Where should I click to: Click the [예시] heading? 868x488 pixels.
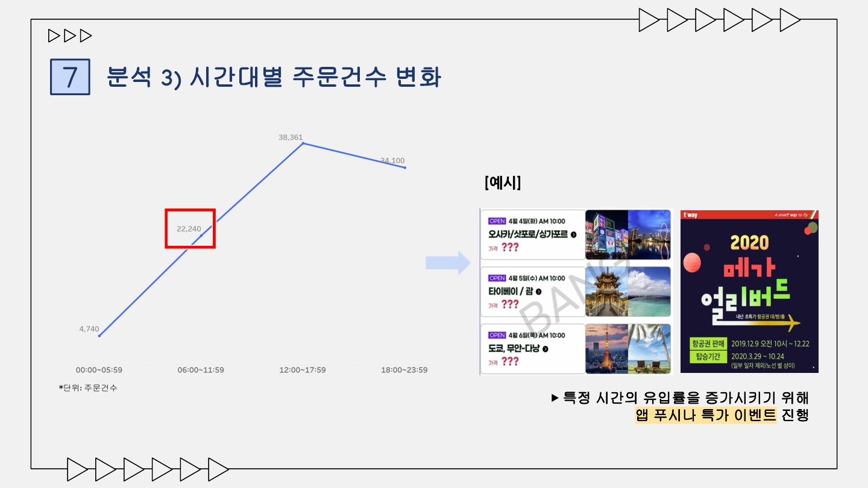coord(503,183)
